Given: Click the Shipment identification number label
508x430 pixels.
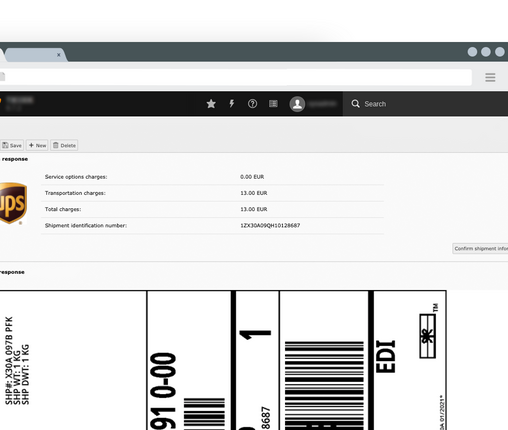Looking at the screenshot, I should (x=86, y=226).
